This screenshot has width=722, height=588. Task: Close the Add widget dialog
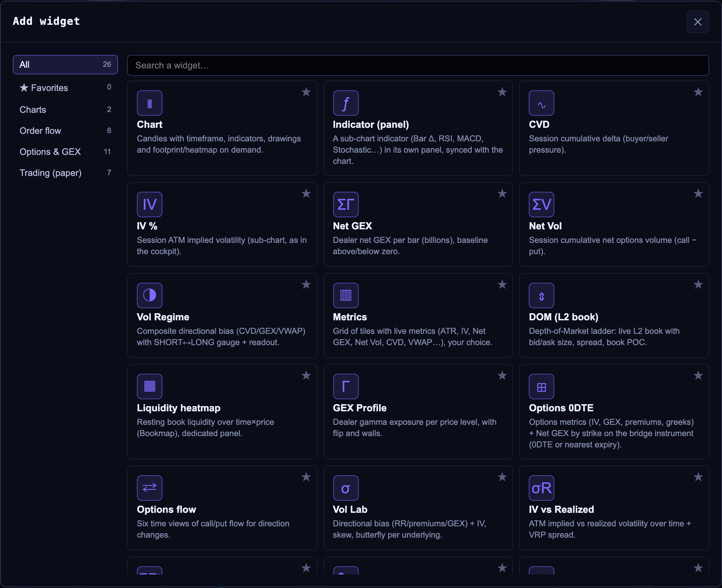pos(698,22)
